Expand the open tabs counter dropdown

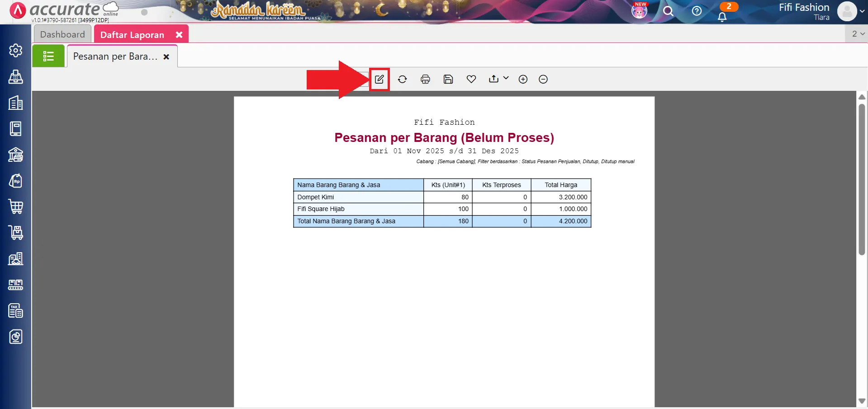click(x=858, y=34)
